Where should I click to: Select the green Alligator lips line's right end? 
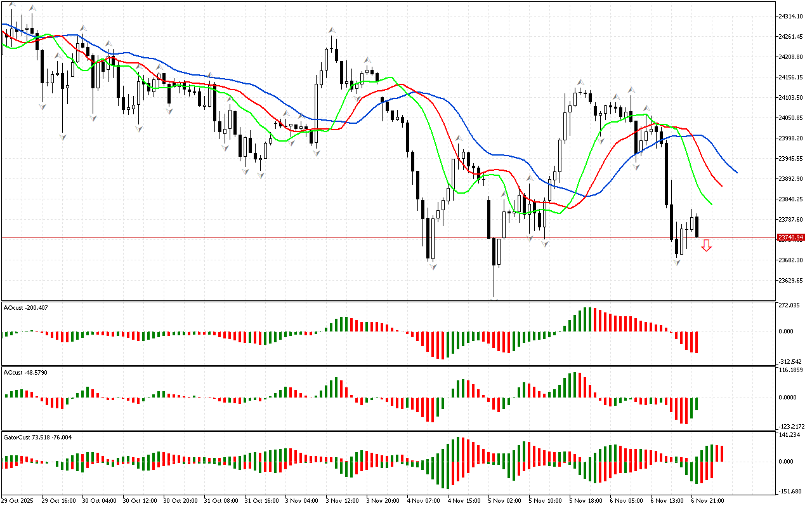click(x=711, y=204)
